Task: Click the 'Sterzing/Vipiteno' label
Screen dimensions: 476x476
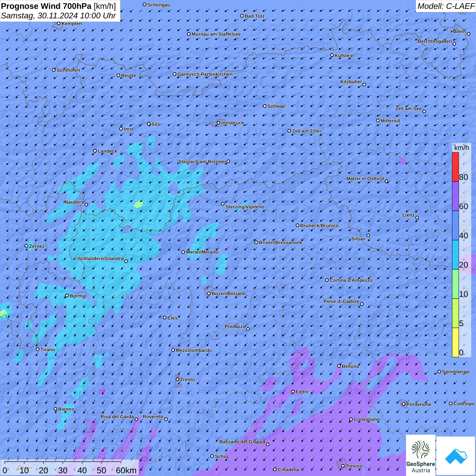Action: coord(245,207)
